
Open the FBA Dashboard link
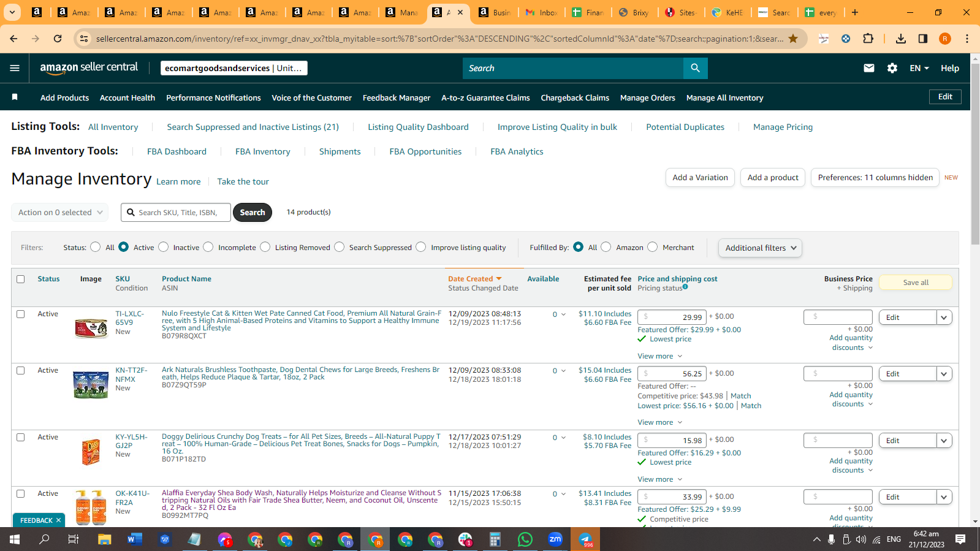[177, 151]
